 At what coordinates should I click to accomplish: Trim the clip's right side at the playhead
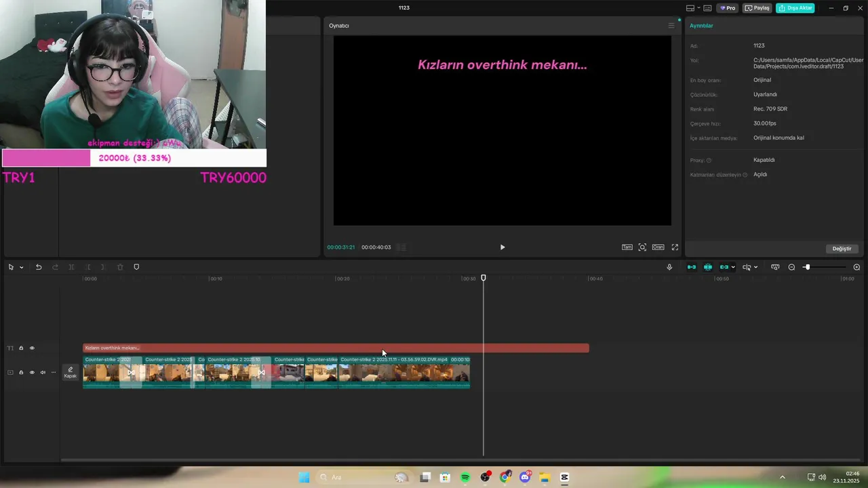(x=103, y=267)
